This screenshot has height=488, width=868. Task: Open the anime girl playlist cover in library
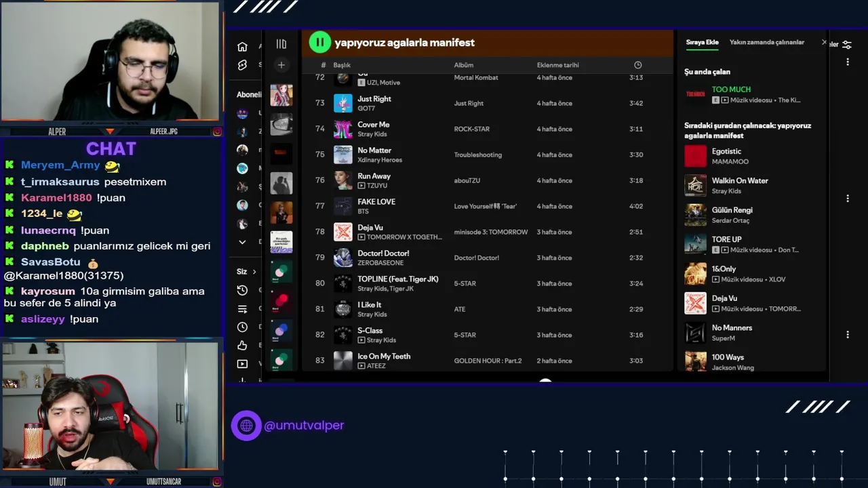click(x=281, y=95)
